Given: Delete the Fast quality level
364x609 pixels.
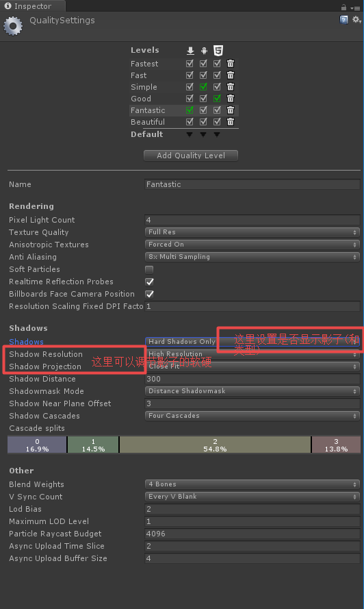Looking at the screenshot, I should coord(231,75).
